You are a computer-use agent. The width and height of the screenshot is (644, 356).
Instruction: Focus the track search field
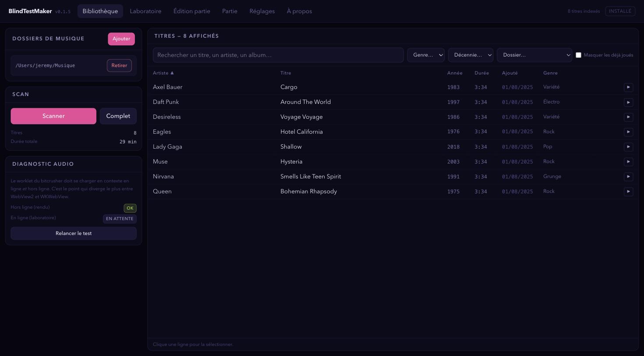[x=278, y=55]
